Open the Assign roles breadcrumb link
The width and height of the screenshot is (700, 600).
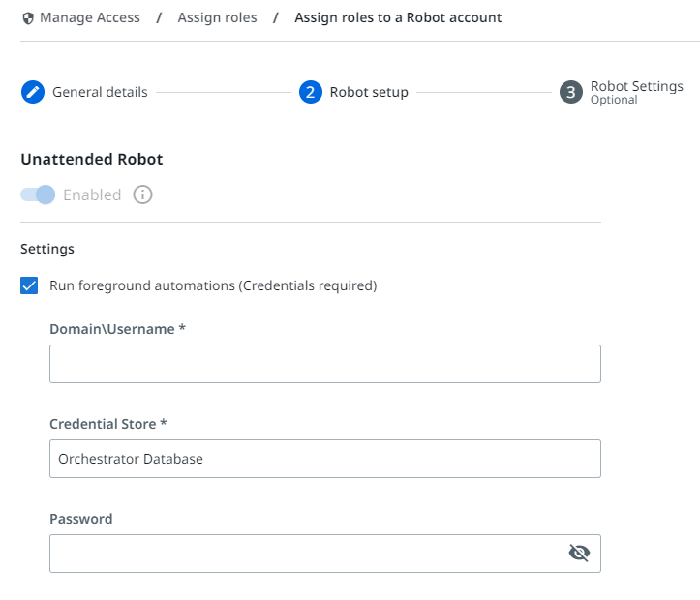click(x=218, y=17)
